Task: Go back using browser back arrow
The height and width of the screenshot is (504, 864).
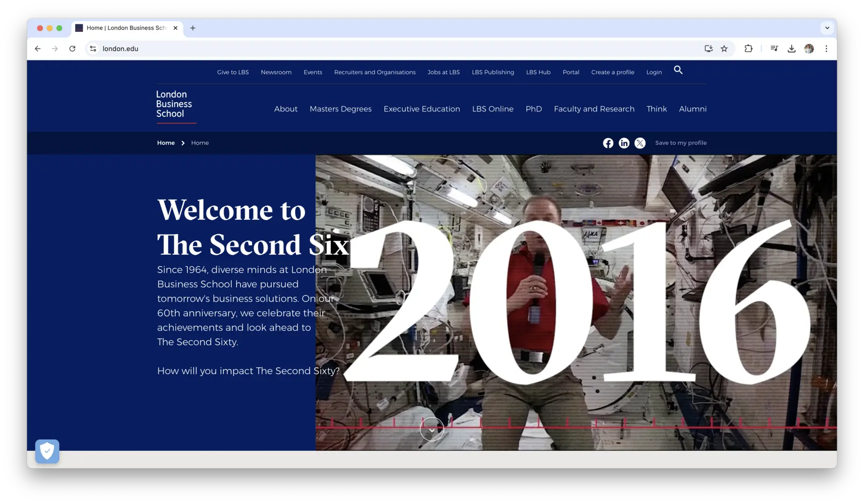Action: (x=38, y=49)
